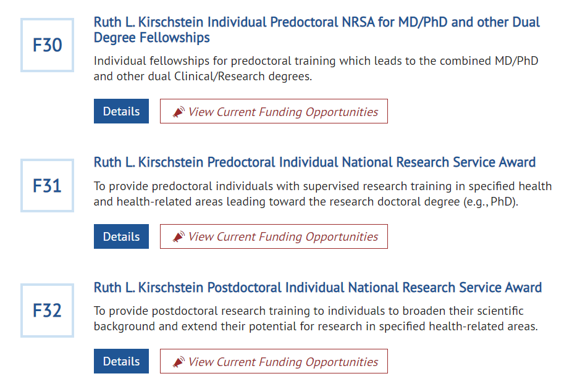This screenshot has height=392, width=572.
Task: Click the F30 activity code badge
Action: tap(47, 45)
